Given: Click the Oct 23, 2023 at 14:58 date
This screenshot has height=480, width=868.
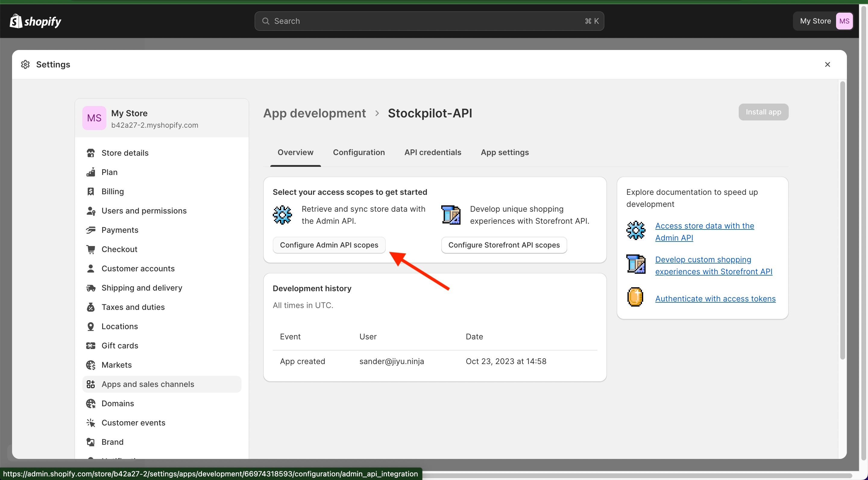Looking at the screenshot, I should click(506, 361).
